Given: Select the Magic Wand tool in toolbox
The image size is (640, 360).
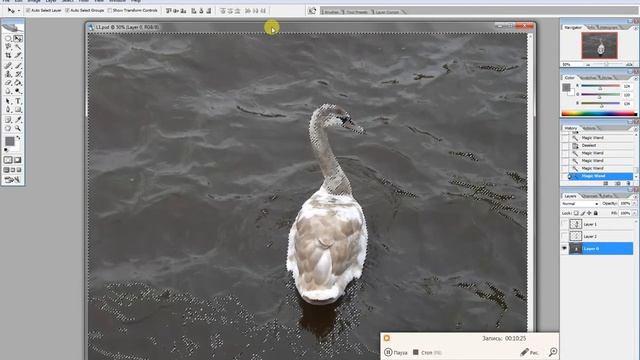Looking at the screenshot, I should click(x=18, y=47).
